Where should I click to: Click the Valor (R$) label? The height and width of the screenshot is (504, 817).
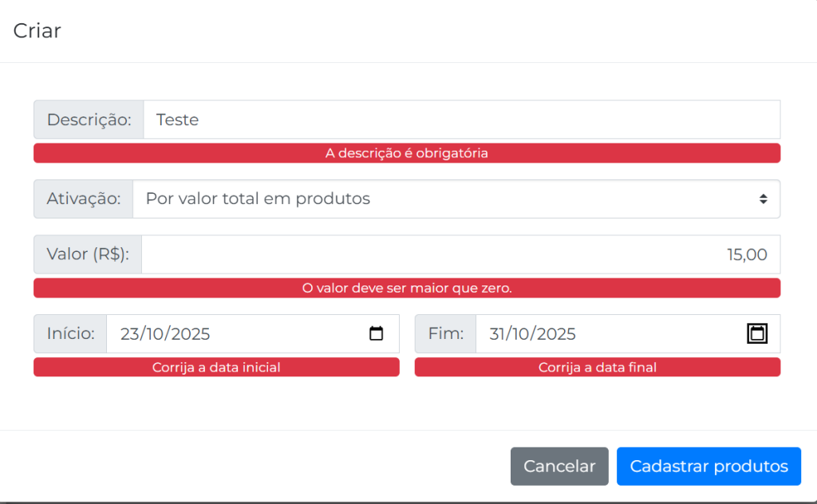tap(88, 254)
